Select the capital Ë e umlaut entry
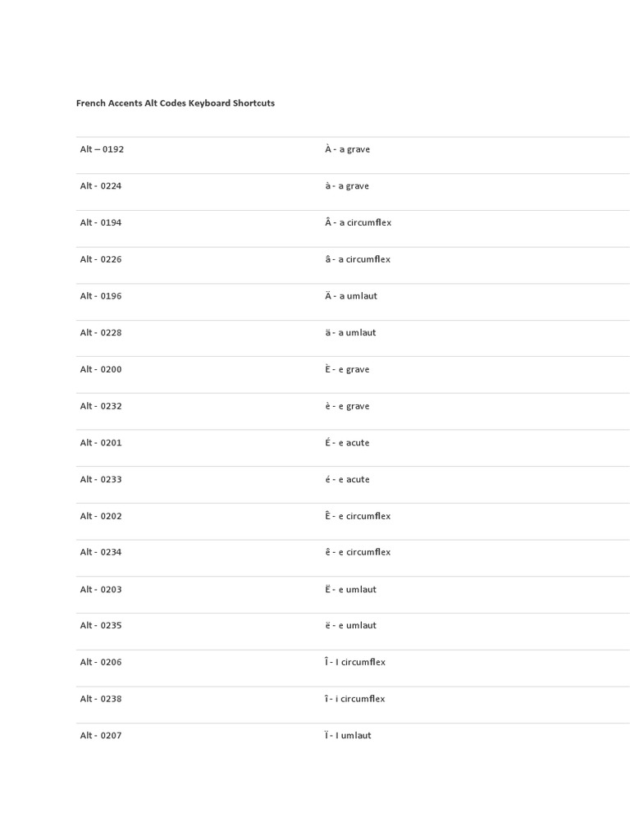 (x=350, y=590)
